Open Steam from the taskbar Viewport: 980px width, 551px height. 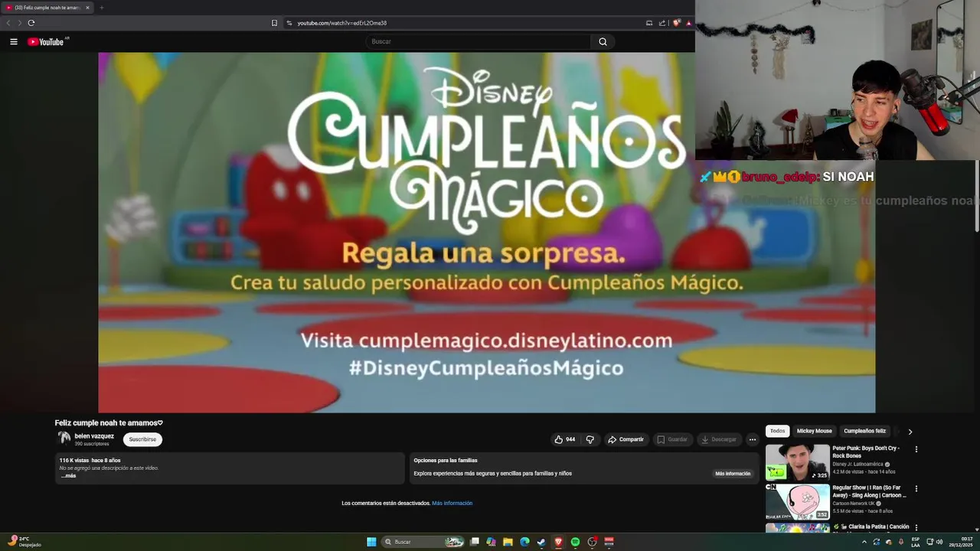click(541, 542)
